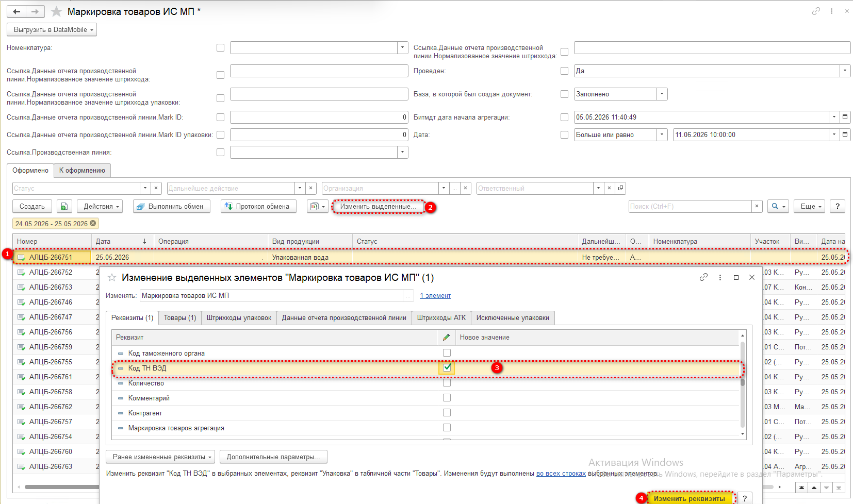Open the Протокол обмена button
Screen dimensions: 853x504
click(258, 207)
